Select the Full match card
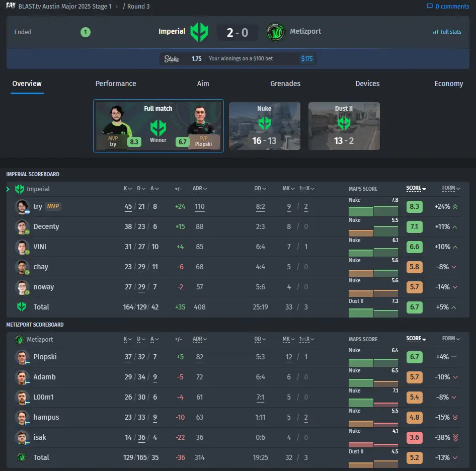 click(158, 126)
